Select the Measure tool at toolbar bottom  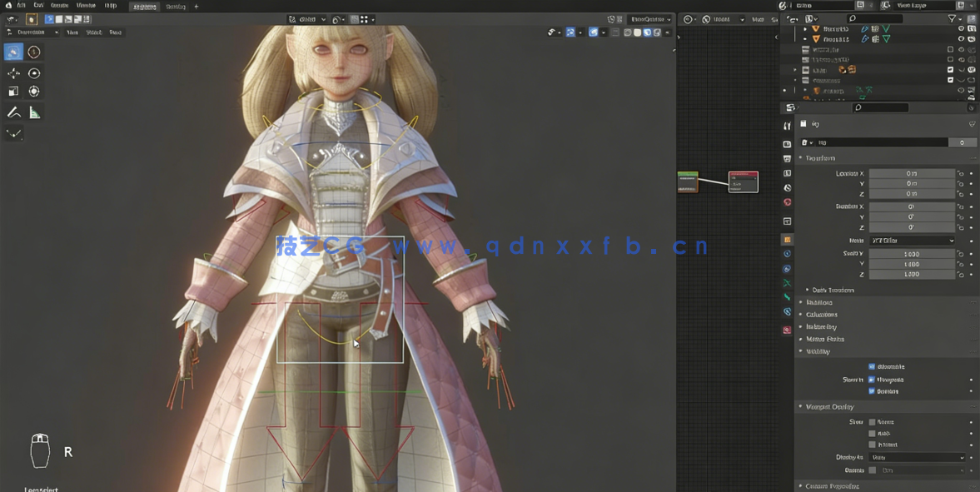coord(33,112)
